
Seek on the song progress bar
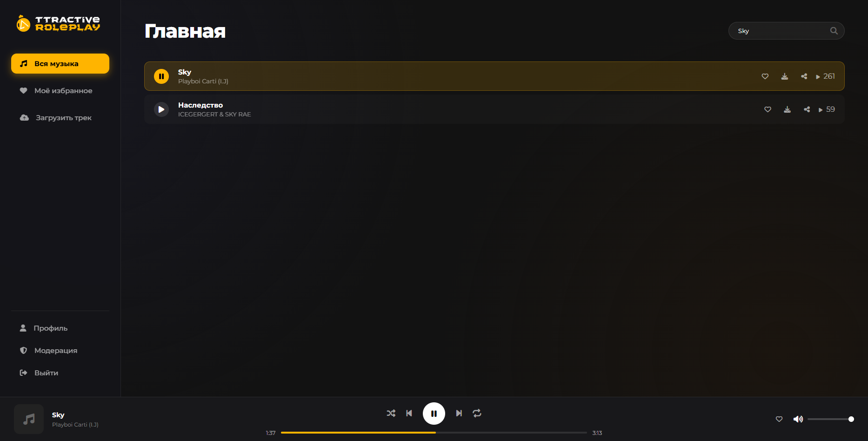(x=434, y=433)
